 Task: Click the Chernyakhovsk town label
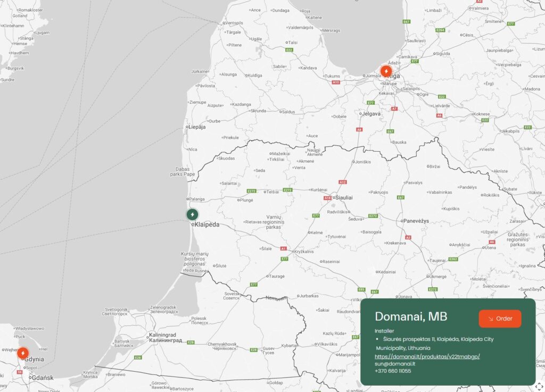(x=222, y=346)
